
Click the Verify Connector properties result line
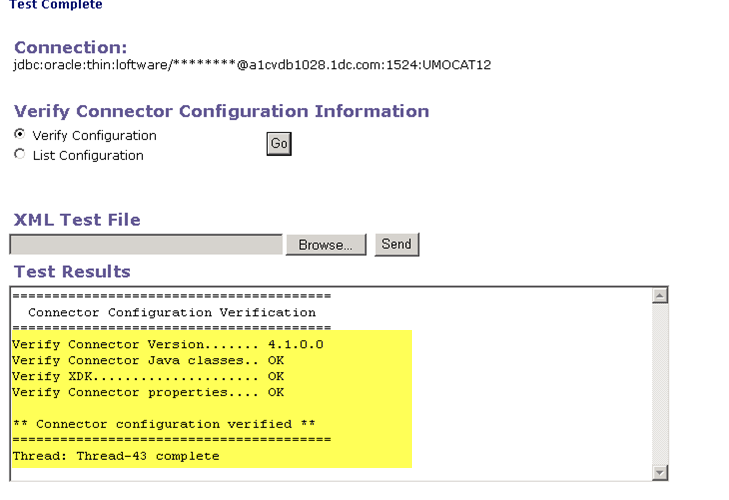coord(148,392)
